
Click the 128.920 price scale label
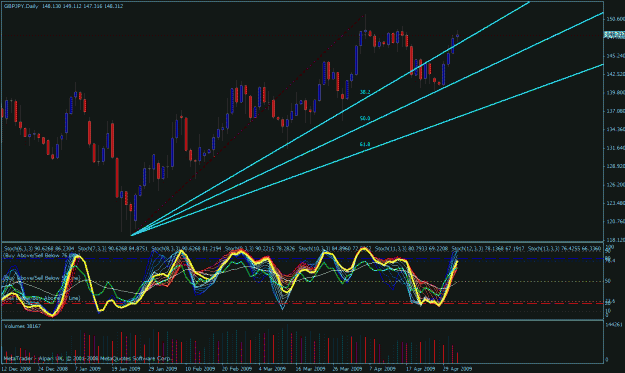coord(615,166)
